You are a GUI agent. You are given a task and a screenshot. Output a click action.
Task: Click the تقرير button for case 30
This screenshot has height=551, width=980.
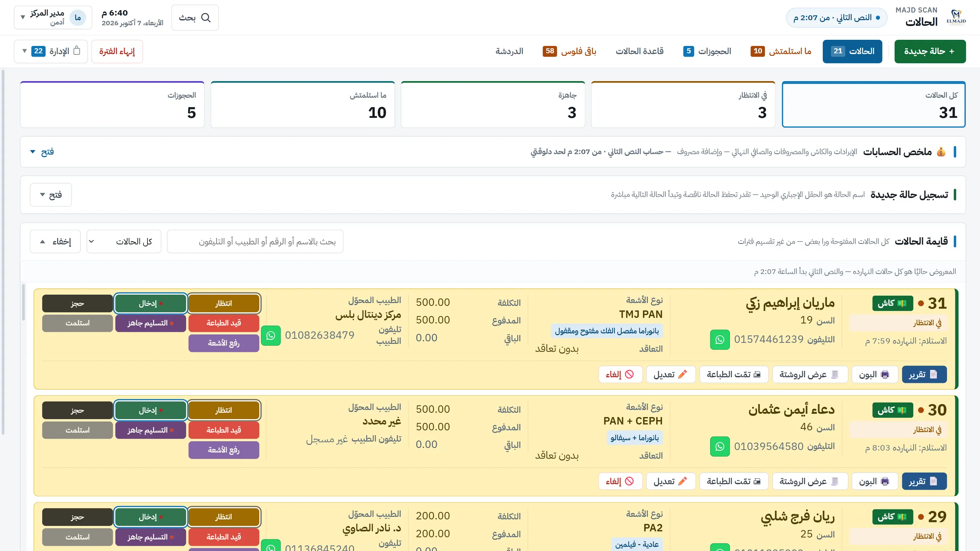(x=924, y=481)
